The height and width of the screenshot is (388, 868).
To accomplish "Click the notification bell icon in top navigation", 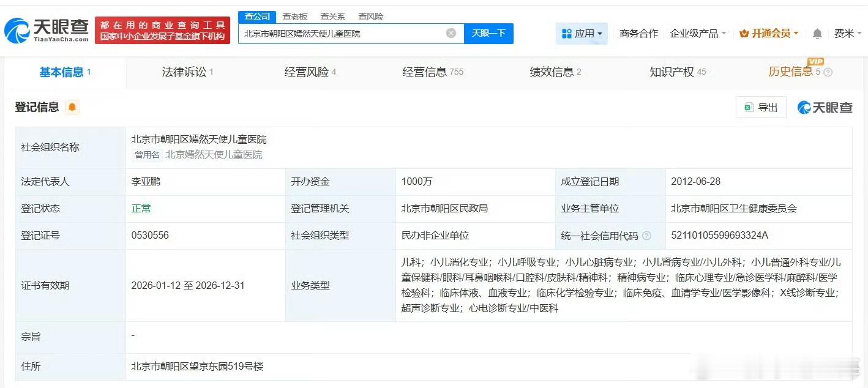I will 817,34.
